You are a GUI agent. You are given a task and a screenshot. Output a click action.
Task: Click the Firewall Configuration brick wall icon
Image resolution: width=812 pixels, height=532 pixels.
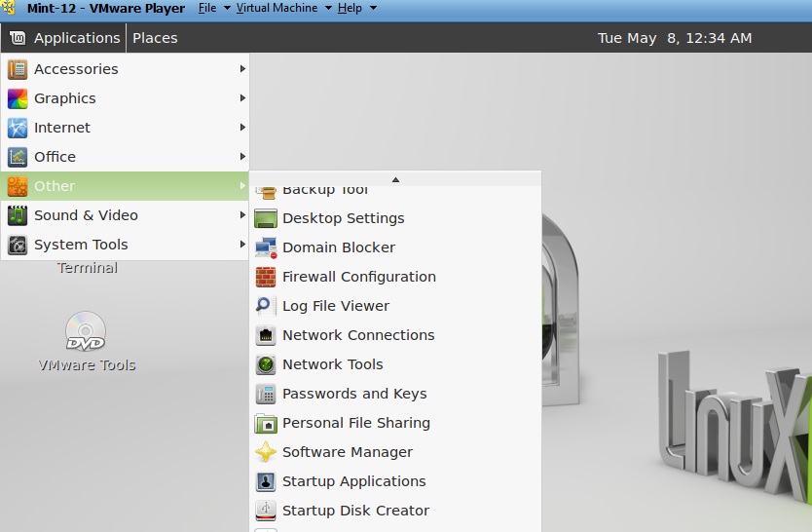[266, 277]
